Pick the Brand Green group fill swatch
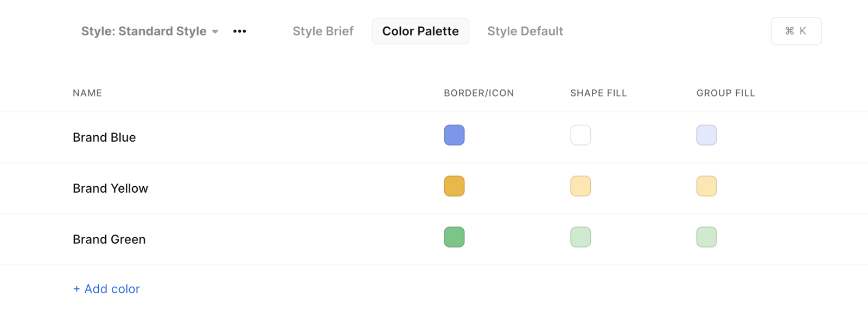This screenshot has height=322, width=868. click(706, 237)
